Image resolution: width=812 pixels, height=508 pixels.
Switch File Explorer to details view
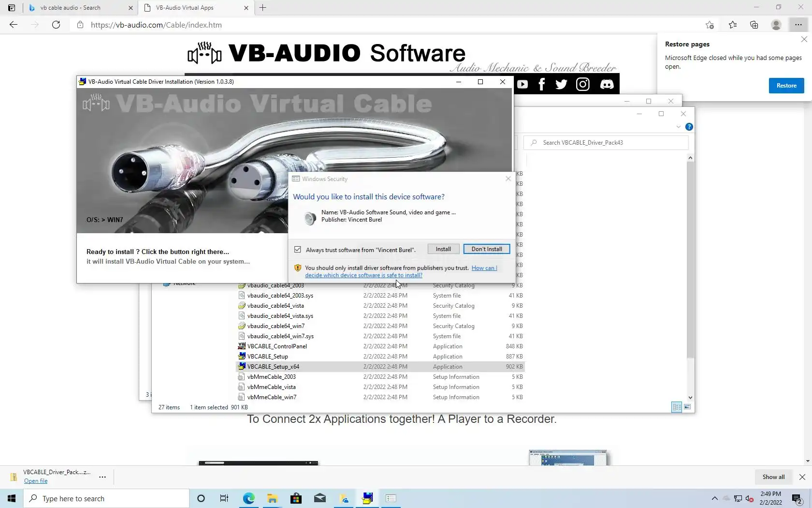pos(677,407)
